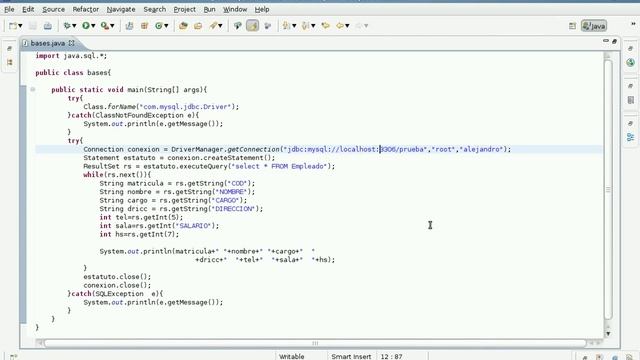
Task: Open the New file dropdown arrow
Action: 20,26
